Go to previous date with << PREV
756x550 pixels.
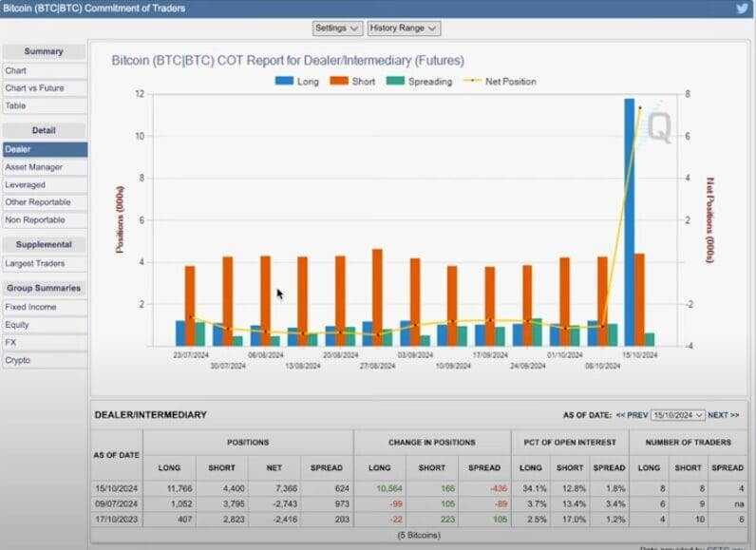pos(632,415)
